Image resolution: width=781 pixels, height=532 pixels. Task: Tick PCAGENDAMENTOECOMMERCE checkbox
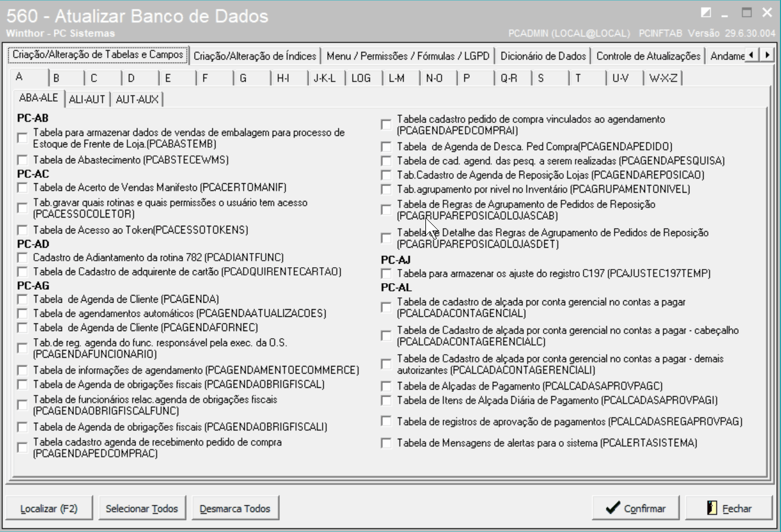tap(22, 371)
